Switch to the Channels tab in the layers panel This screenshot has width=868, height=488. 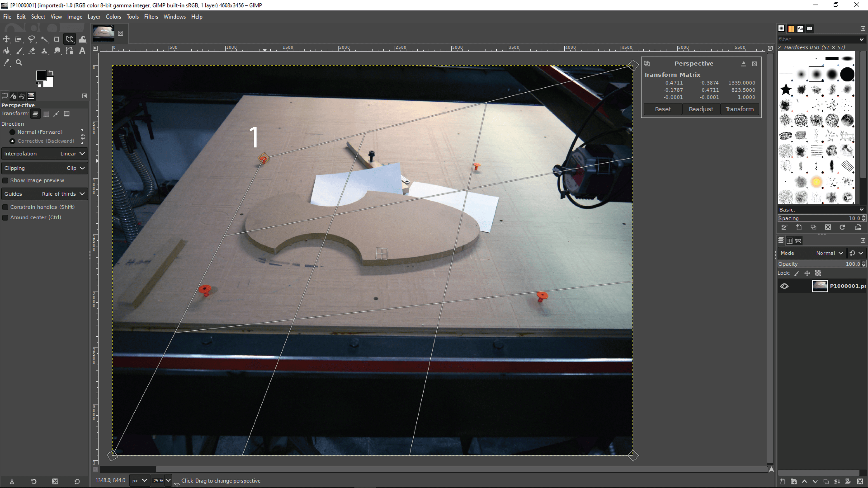(789, 240)
